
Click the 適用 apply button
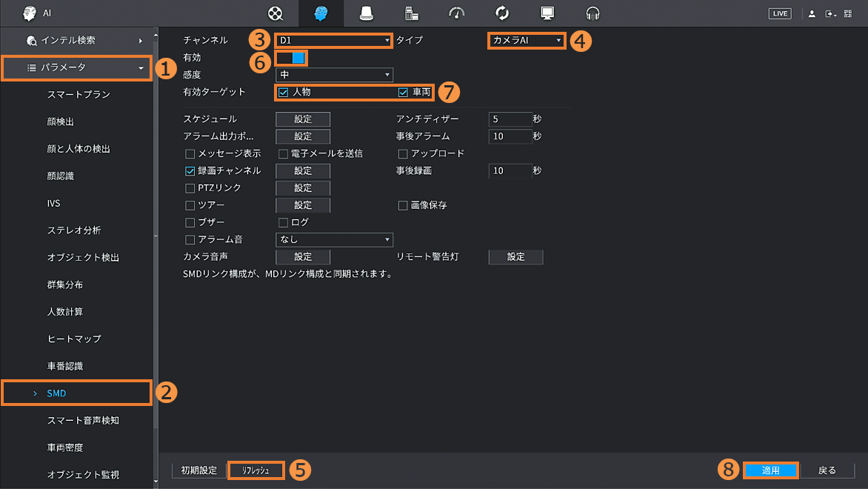(x=770, y=470)
